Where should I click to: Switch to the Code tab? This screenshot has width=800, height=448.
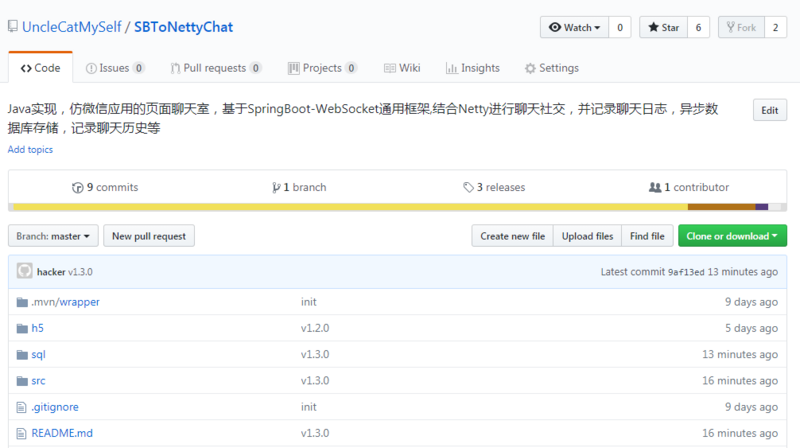point(40,68)
